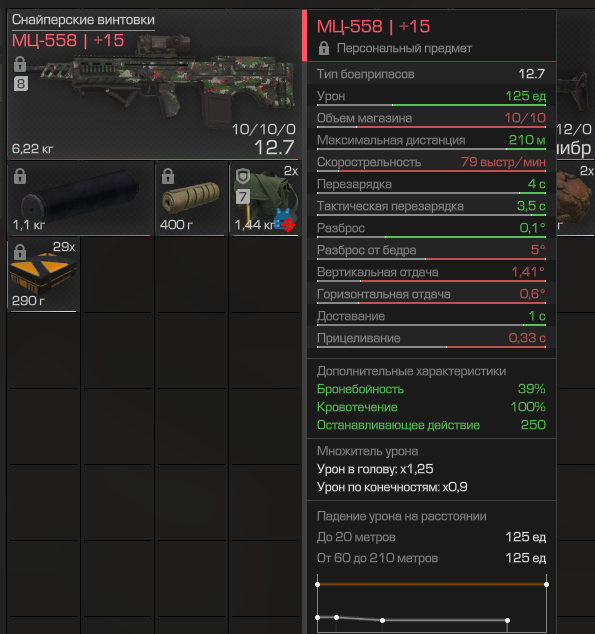Click the number 7 badge on bag
Screen dimensions: 595x634
coord(243,197)
